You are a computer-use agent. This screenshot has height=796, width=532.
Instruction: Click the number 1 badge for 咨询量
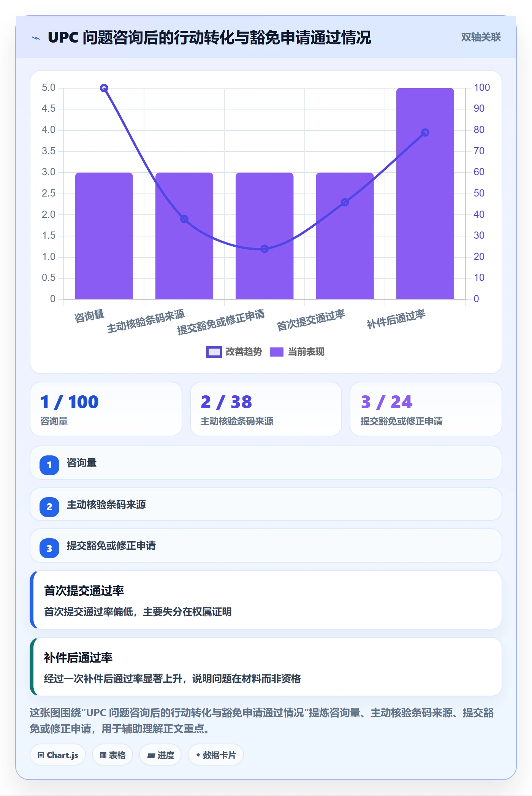(x=49, y=465)
